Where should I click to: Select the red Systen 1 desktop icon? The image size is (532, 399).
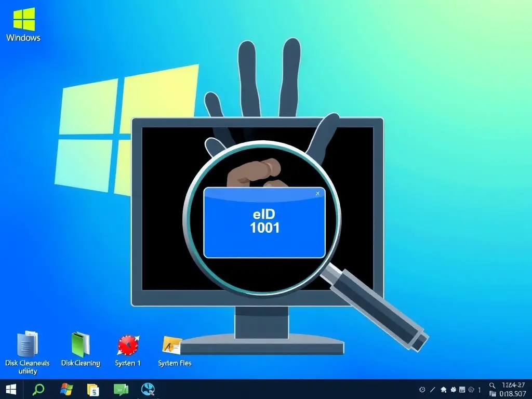point(128,351)
